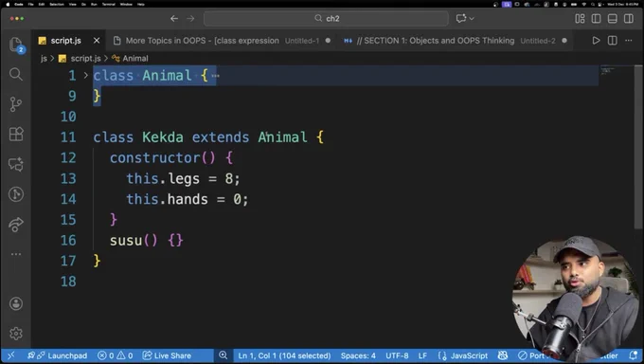The image size is (644, 364).
Task: Open the Copilot chat dropdown arrow
Action: (472, 19)
